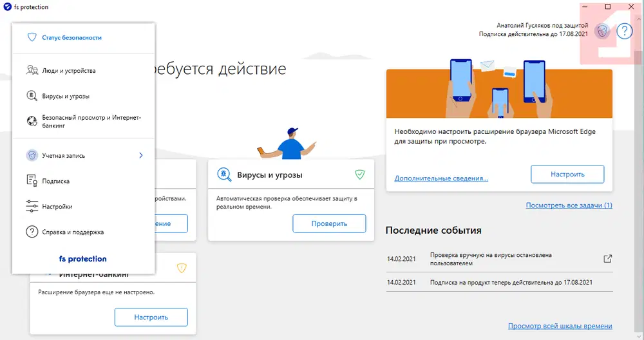This screenshot has height=340, width=644.
Task: Select the Подписка на продукт теперь действительна event
Action: [x=511, y=283]
